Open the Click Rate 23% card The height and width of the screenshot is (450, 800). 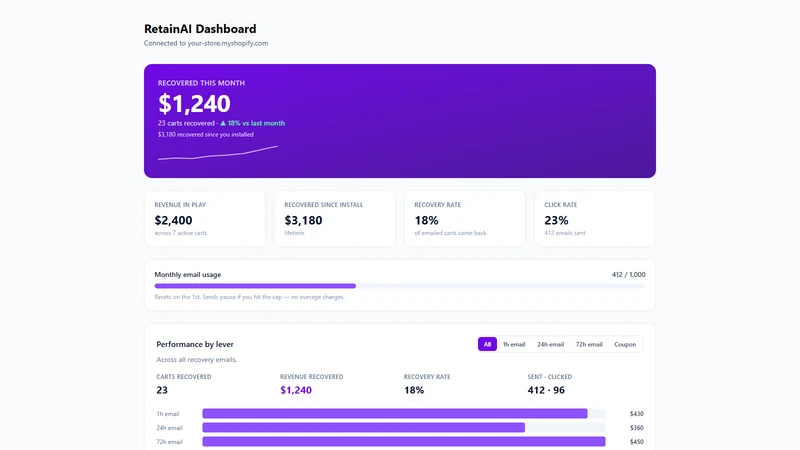(x=595, y=219)
